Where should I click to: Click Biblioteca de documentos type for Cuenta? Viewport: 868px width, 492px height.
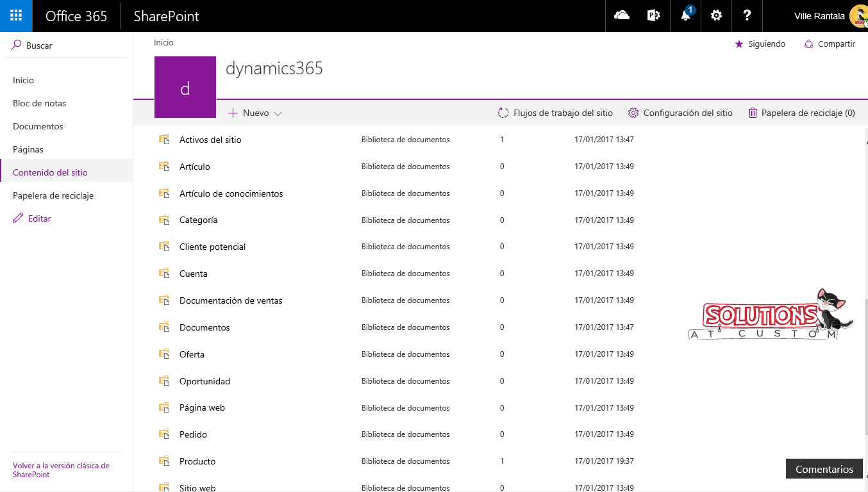(406, 274)
